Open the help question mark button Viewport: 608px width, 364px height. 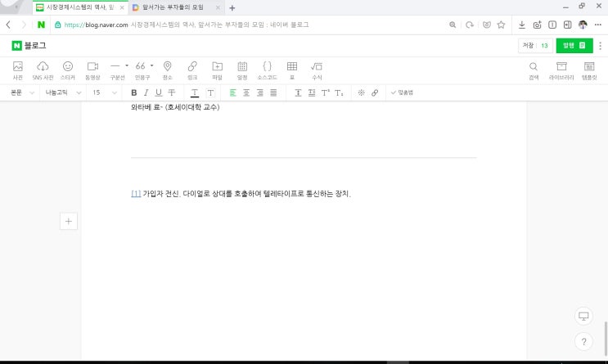pos(583,342)
